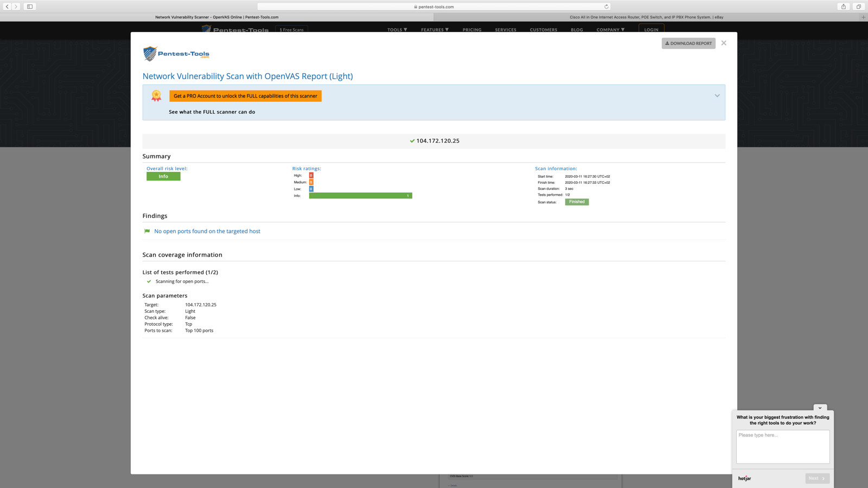Image resolution: width=868 pixels, height=488 pixels.
Task: Click Protocol type Tcp value
Action: tap(188, 324)
